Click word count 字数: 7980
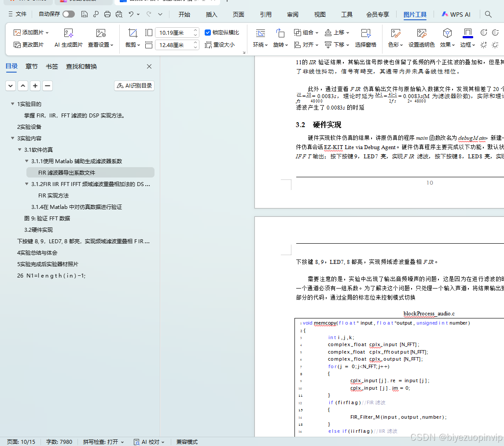 point(59,442)
